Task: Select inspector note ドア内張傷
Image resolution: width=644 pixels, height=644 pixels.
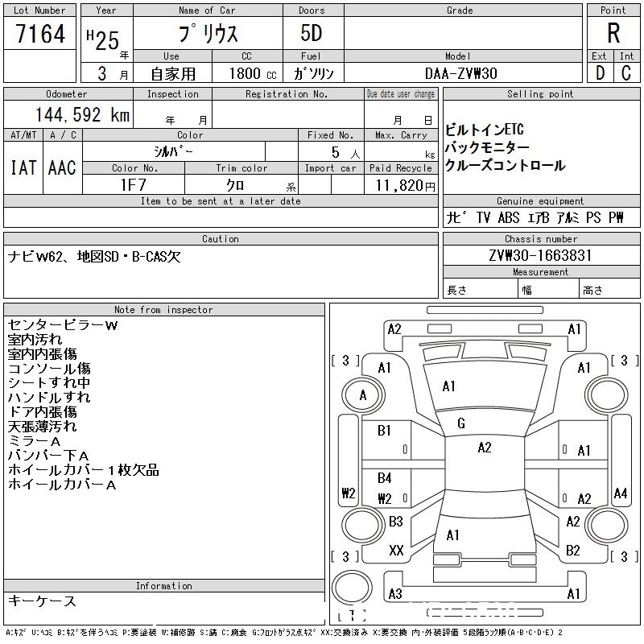Action: click(43, 412)
